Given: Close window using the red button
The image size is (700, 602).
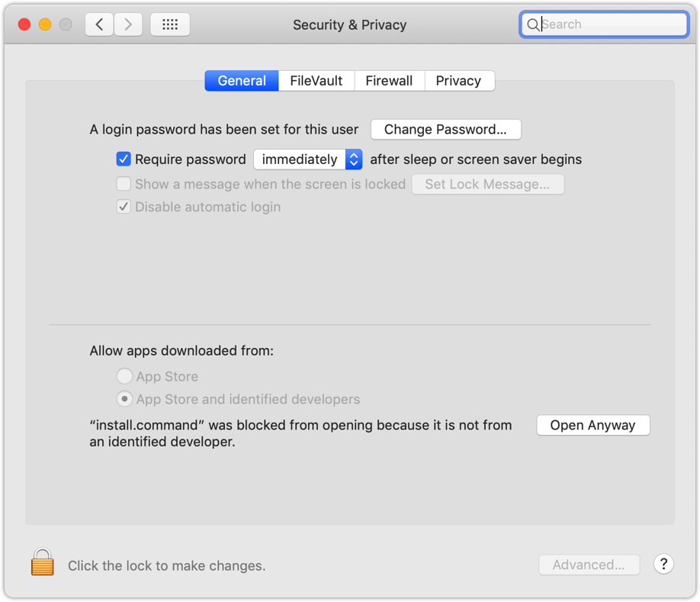Looking at the screenshot, I should click(x=24, y=24).
